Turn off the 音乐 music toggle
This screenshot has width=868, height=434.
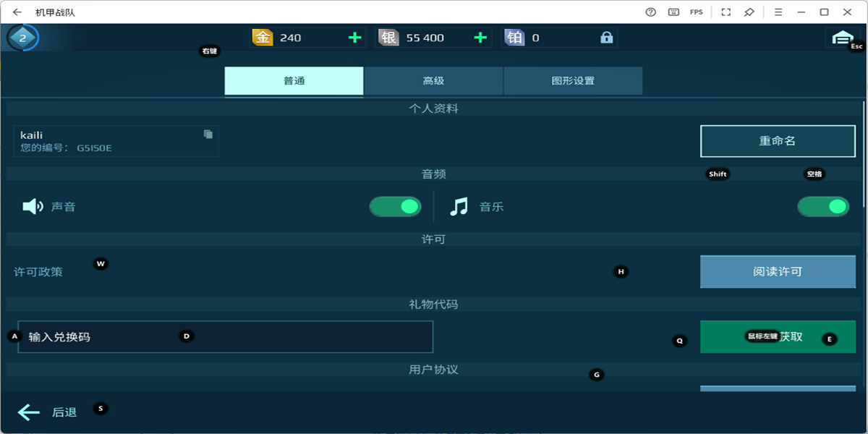point(822,206)
